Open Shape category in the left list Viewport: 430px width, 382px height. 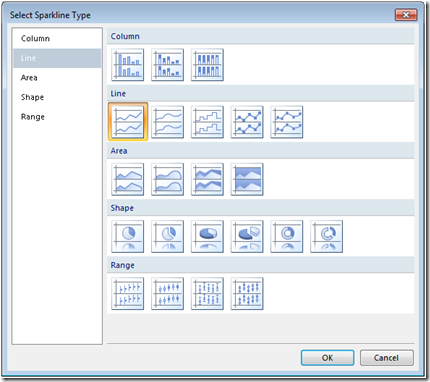coord(57,97)
